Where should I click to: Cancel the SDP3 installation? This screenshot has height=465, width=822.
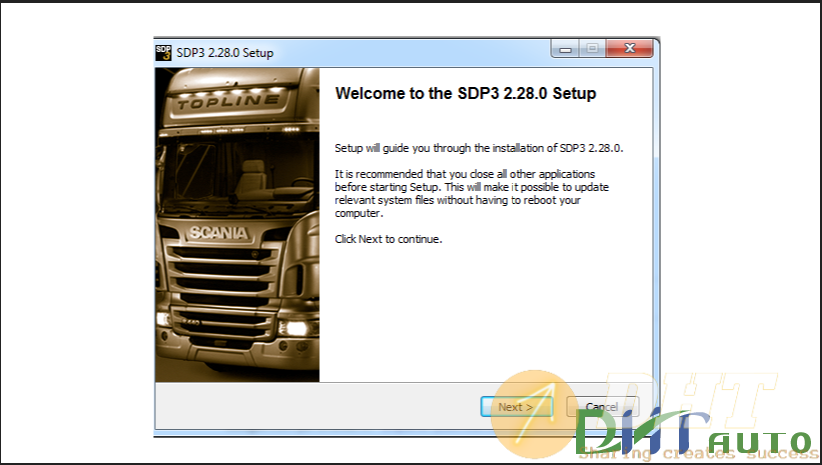point(602,406)
